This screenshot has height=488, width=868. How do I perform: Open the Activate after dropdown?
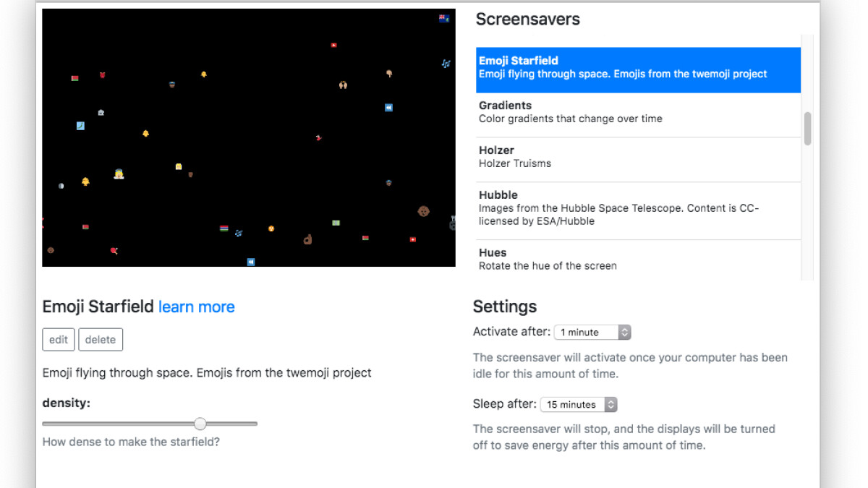pyautogui.click(x=592, y=333)
